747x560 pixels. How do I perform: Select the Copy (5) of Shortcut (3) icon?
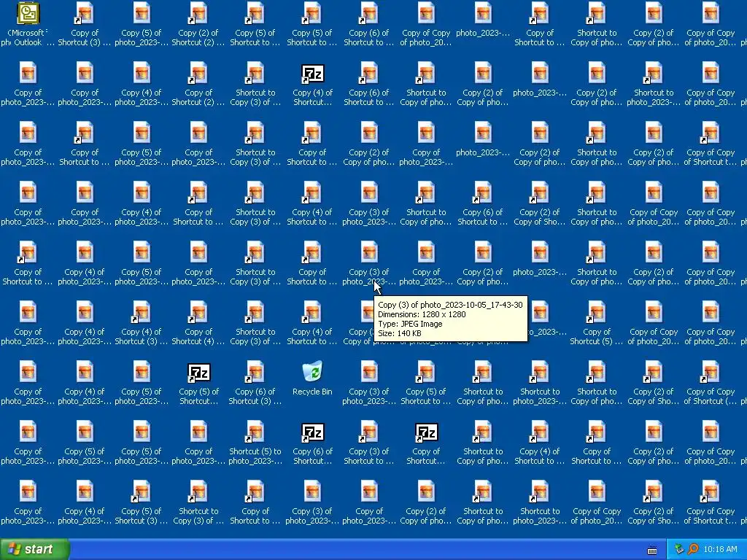coord(142,503)
